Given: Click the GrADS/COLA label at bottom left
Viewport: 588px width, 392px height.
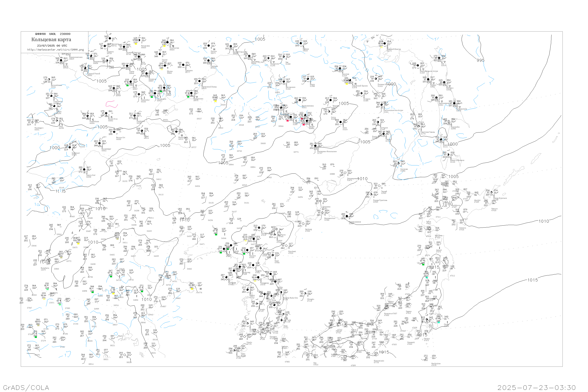Looking at the screenshot, I should [26, 387].
